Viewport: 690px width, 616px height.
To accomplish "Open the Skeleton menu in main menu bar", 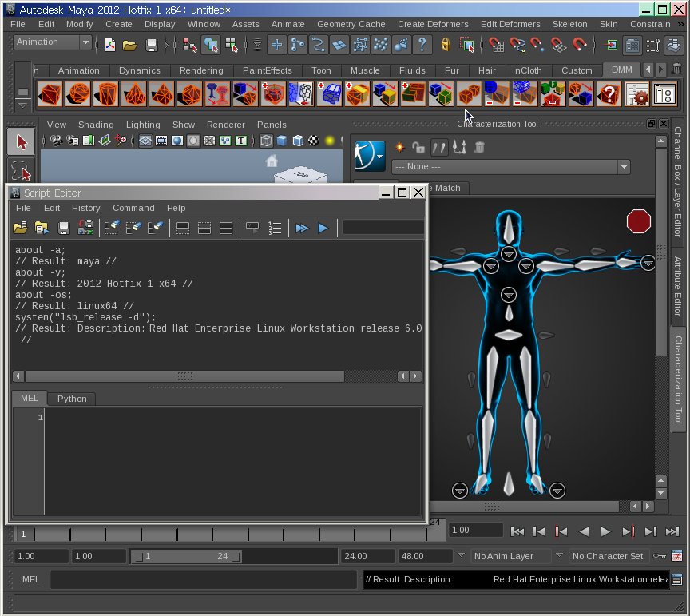I will pyautogui.click(x=570, y=24).
